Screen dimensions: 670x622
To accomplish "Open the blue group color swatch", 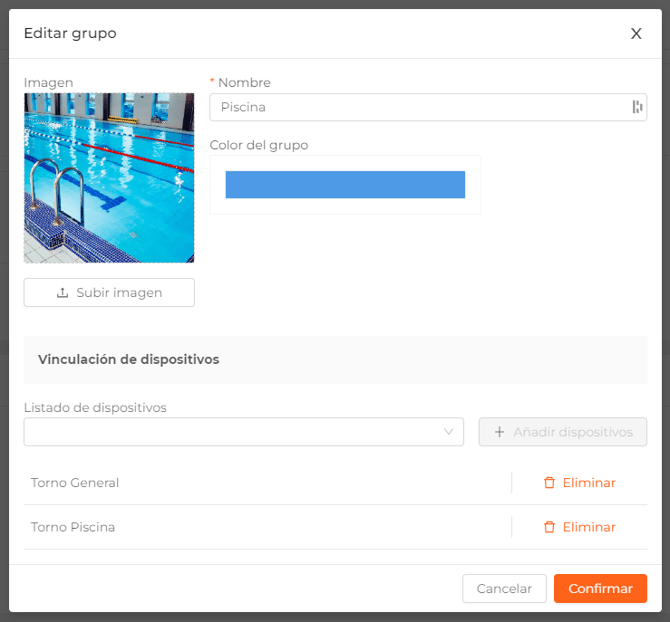I will pos(345,185).
